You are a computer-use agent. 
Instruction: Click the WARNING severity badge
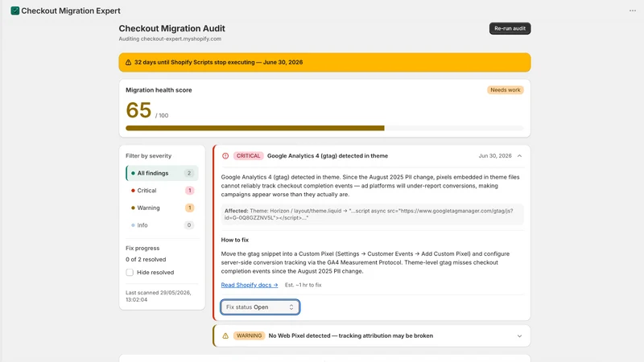click(249, 335)
